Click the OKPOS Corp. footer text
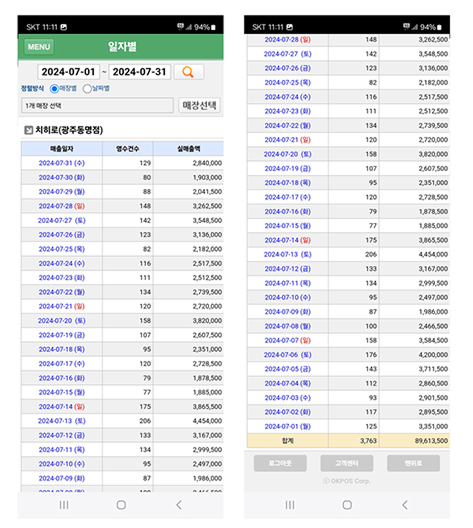473x528 pixels. point(347,481)
